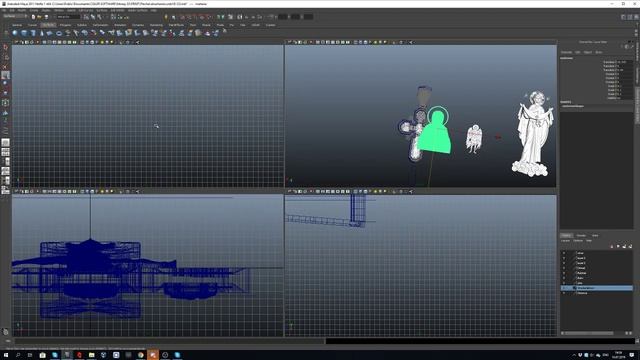Click the NURBS sphere shelf icon
The width and height of the screenshot is (640, 360).
point(15,33)
